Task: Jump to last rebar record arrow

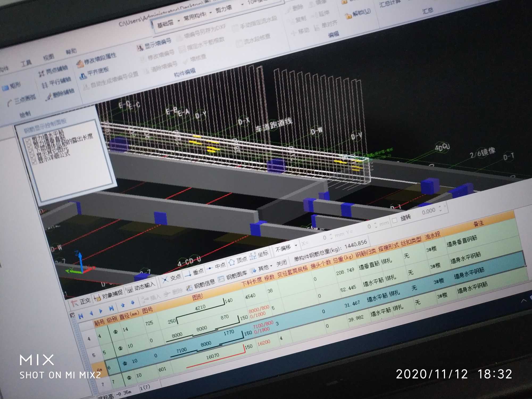Action: pyautogui.click(x=111, y=308)
